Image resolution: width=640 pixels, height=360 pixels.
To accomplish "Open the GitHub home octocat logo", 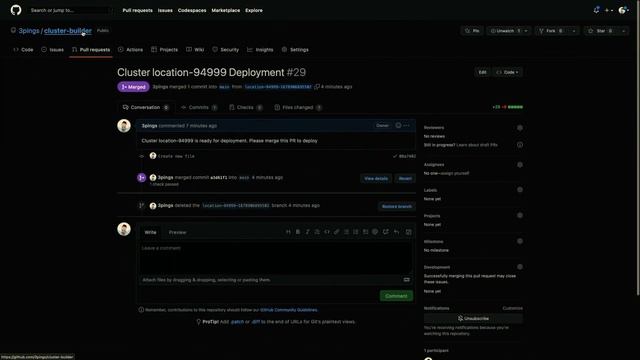I will click(x=16, y=10).
